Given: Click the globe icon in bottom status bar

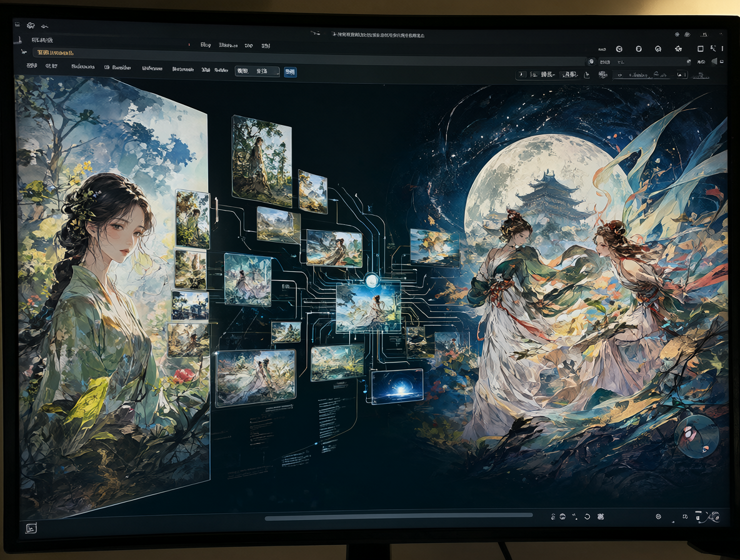Looking at the screenshot, I should click(562, 517).
